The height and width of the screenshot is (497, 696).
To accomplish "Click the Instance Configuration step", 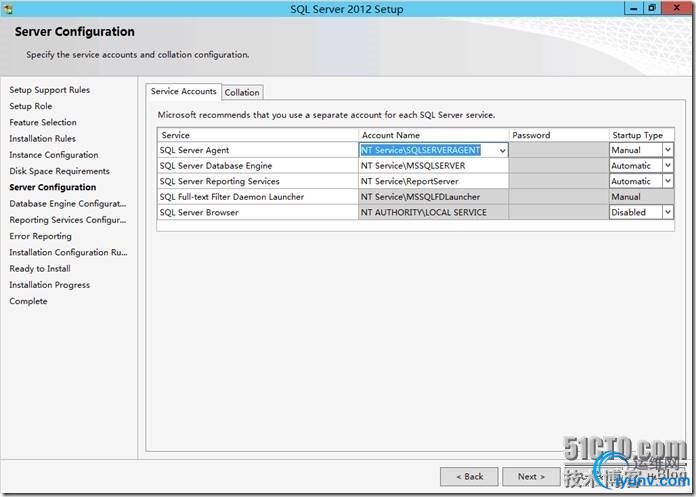I will coord(54,155).
